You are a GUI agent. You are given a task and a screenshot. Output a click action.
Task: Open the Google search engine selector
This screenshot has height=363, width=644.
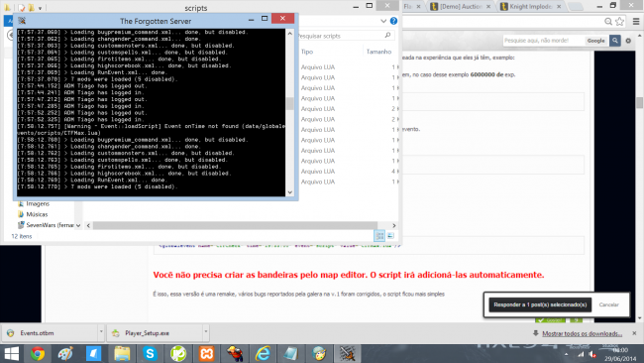pyautogui.click(x=595, y=41)
